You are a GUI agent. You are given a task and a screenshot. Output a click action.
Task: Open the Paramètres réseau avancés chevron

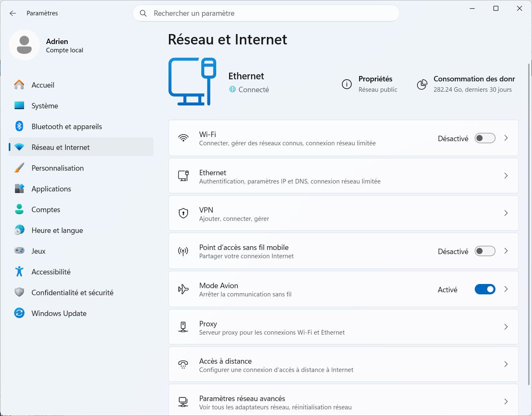pos(506,401)
